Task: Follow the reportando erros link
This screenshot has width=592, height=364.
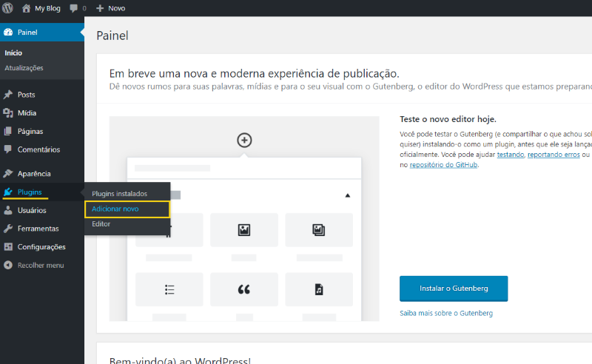Action: pyautogui.click(x=554, y=155)
